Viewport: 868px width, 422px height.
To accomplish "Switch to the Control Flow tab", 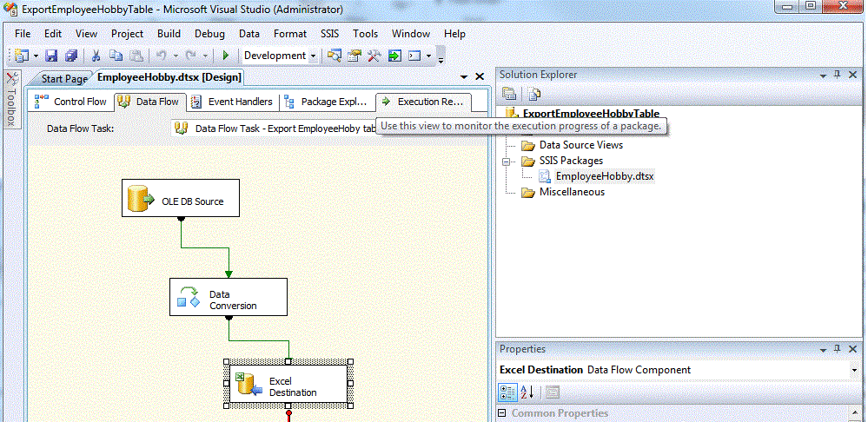I will (x=71, y=102).
